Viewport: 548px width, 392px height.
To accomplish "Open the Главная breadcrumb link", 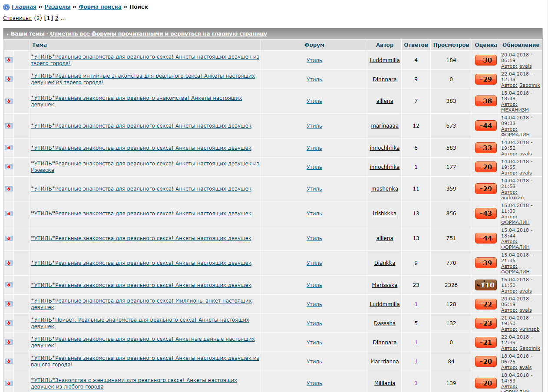I will [24, 7].
